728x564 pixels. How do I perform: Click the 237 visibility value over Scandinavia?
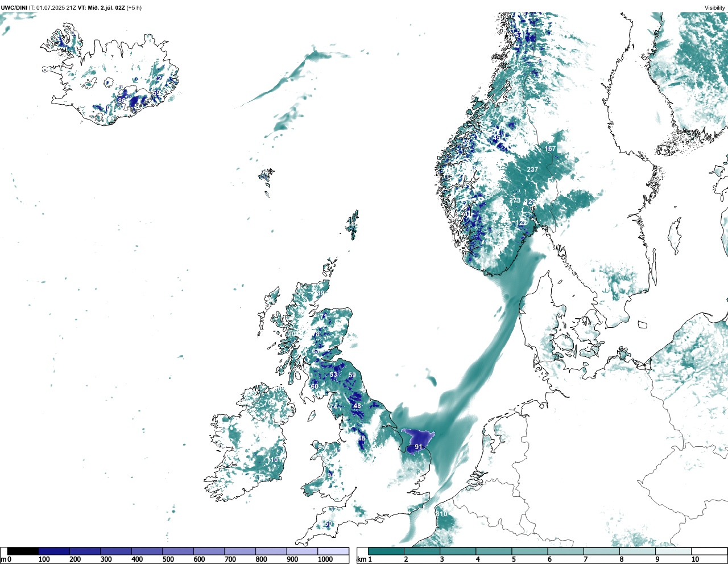point(532,170)
